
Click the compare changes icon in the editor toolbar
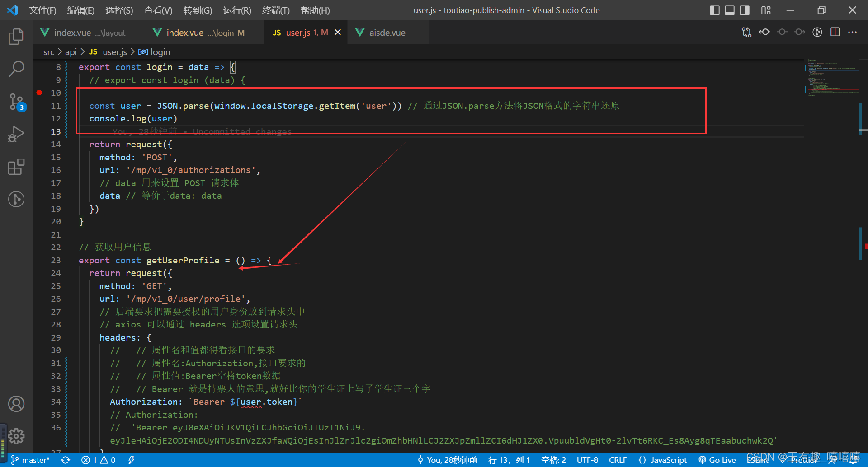tap(746, 33)
